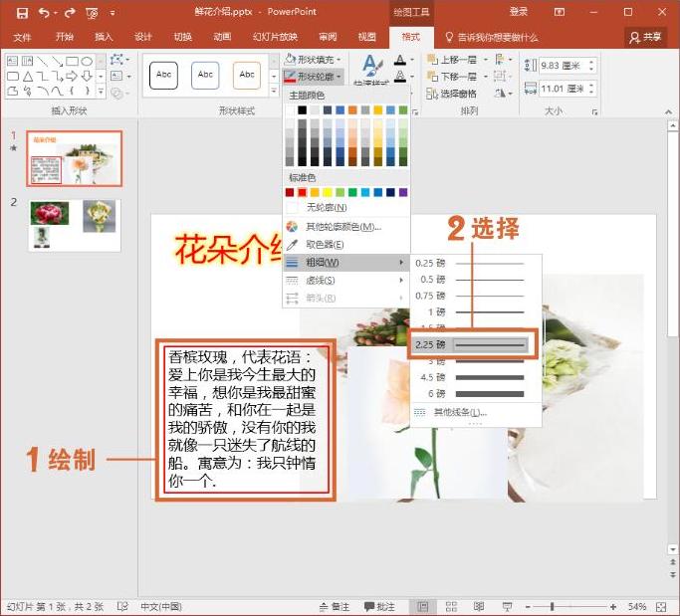Choose 0.25 磅 line weight
Image resolution: width=680 pixels, height=616 pixels.
pos(475,263)
